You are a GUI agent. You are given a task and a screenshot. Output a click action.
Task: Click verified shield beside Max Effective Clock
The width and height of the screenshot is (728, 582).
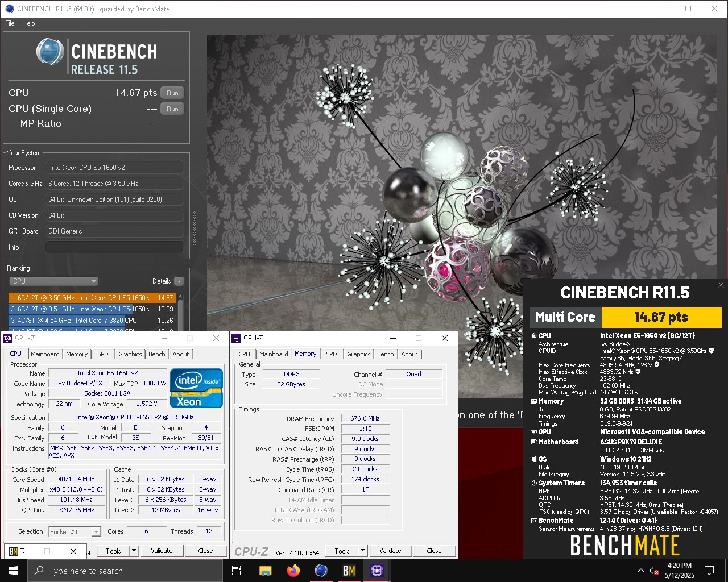click(x=638, y=372)
